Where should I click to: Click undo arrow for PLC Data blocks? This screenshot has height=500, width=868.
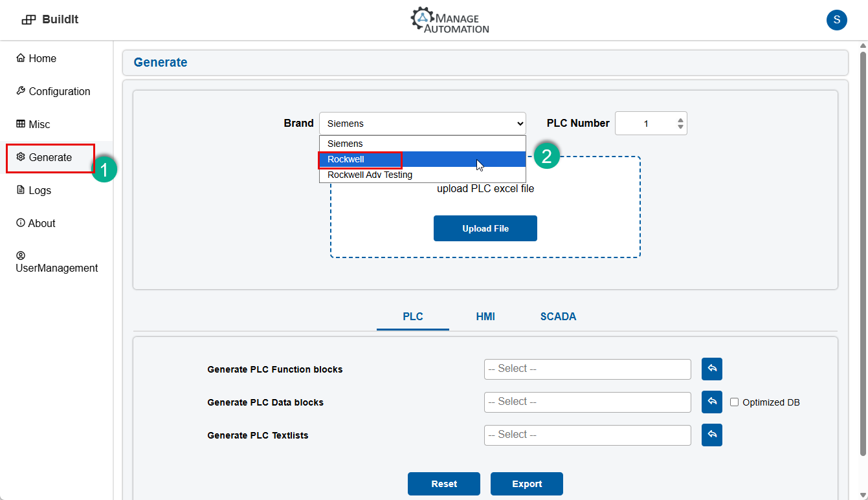tap(712, 402)
